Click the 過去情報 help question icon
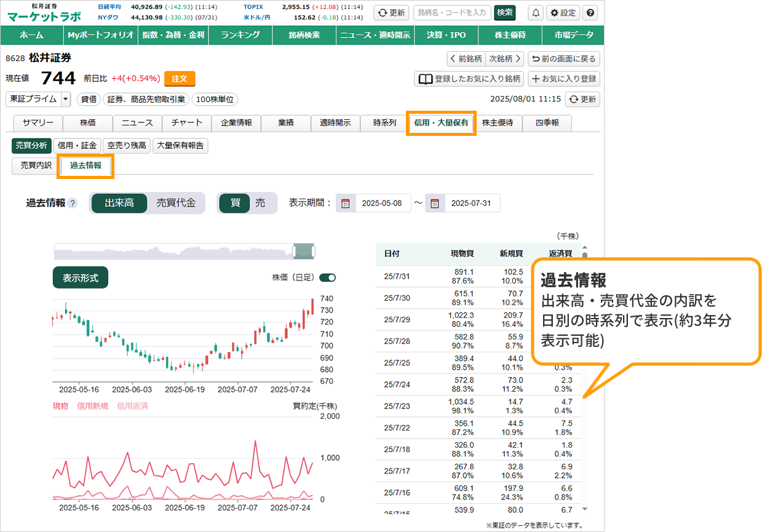This screenshot has width=762, height=532. click(x=73, y=203)
